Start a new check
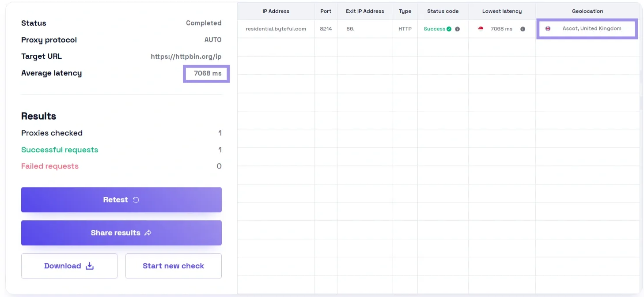644x297 pixels. 174,266
